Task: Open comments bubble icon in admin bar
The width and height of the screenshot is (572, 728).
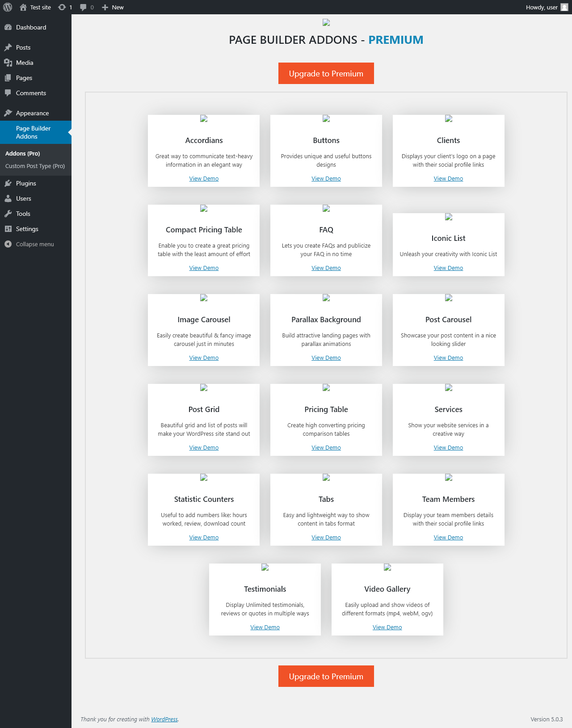Action: (83, 7)
